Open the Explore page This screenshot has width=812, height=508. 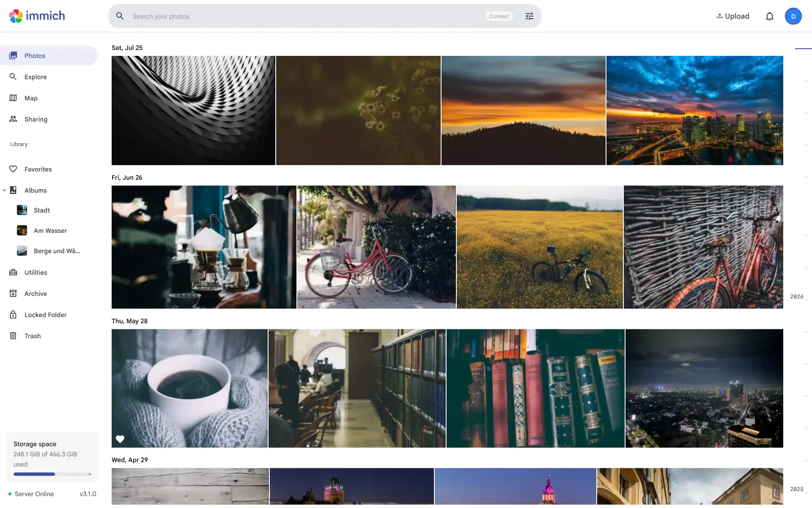click(49, 77)
